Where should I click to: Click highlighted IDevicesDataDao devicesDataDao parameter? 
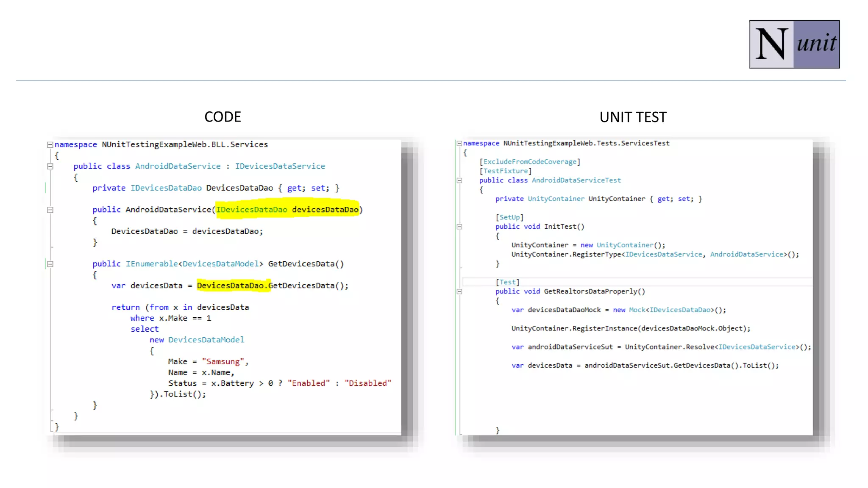tap(287, 209)
